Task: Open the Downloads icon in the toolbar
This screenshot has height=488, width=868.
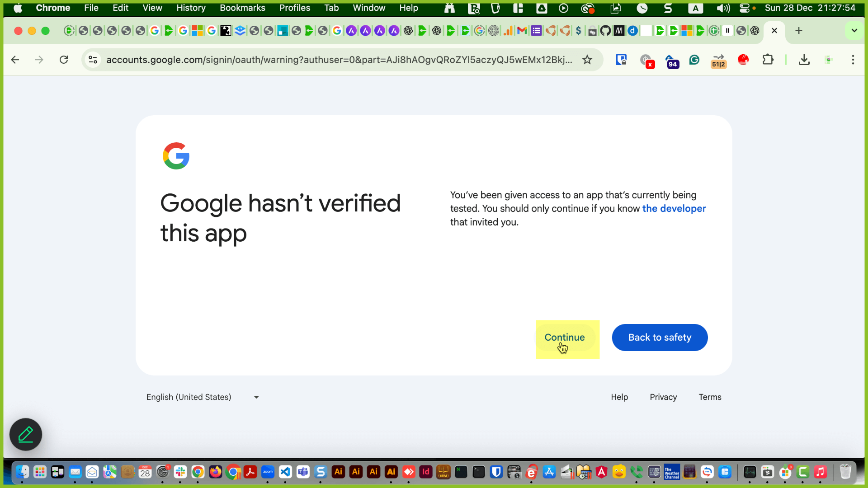Action: 804,60
